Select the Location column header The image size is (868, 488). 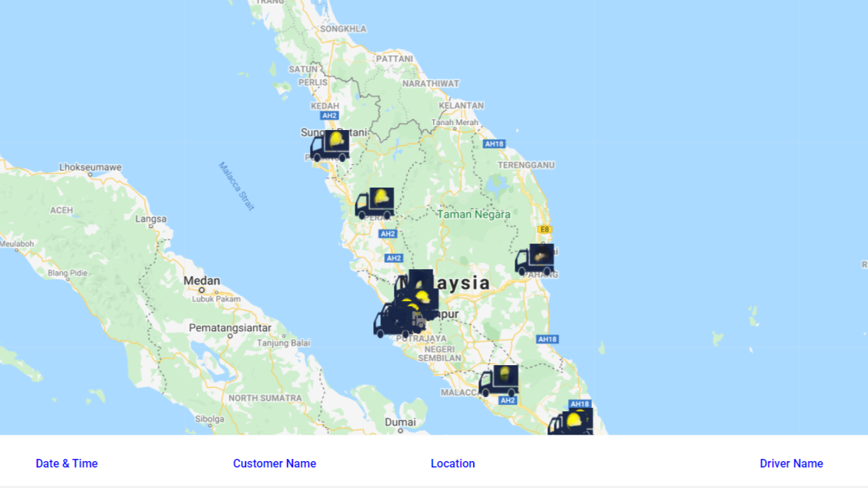tap(453, 464)
